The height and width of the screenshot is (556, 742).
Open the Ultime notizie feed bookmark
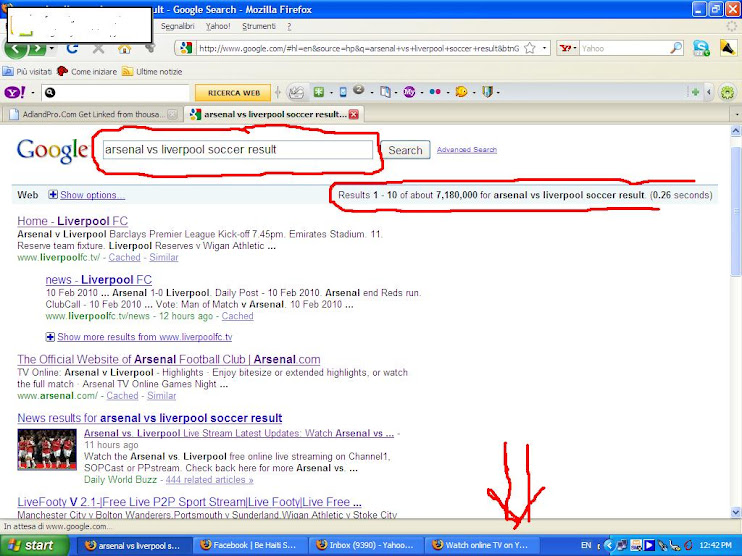[152, 71]
